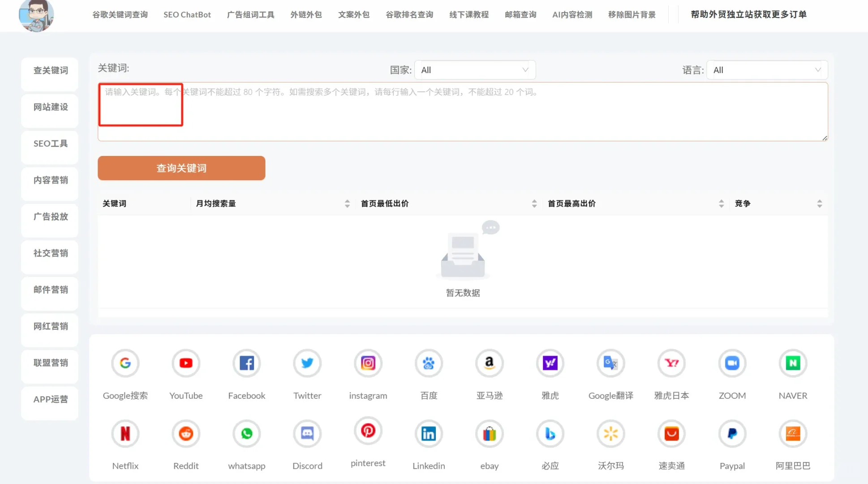Open the Facebook shortcut icon

247,363
